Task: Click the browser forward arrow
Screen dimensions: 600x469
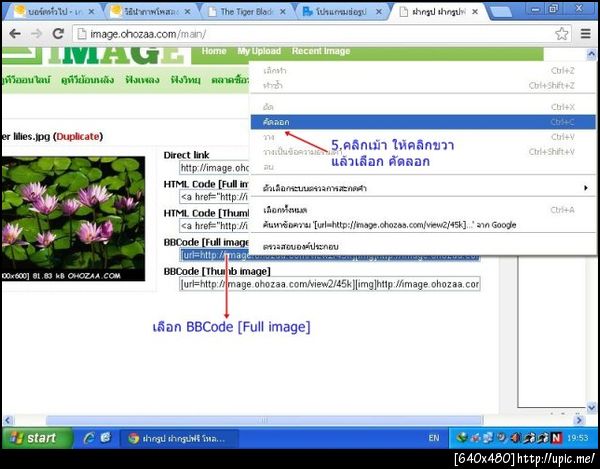Action: tap(36, 34)
